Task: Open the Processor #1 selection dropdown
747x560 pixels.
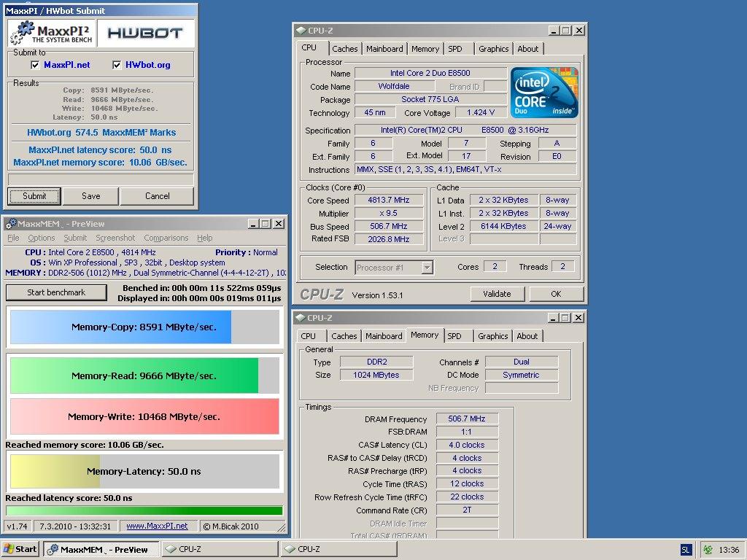Action: click(x=427, y=268)
